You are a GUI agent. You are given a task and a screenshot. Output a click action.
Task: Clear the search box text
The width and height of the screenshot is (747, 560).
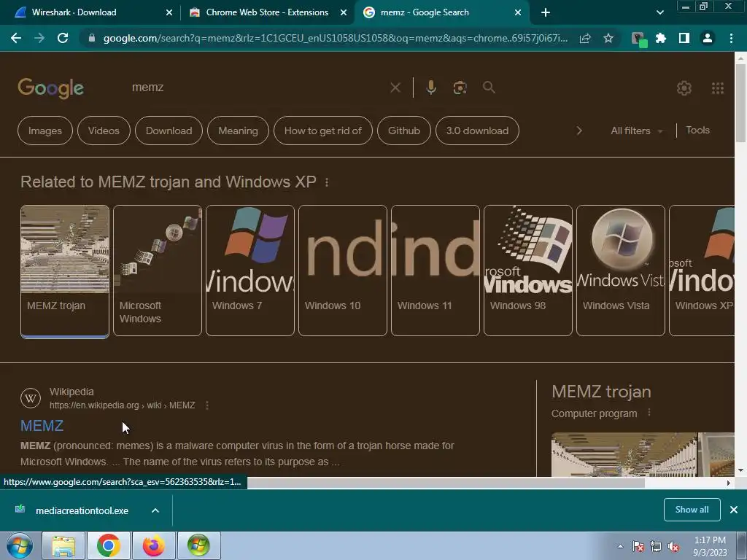click(x=395, y=87)
